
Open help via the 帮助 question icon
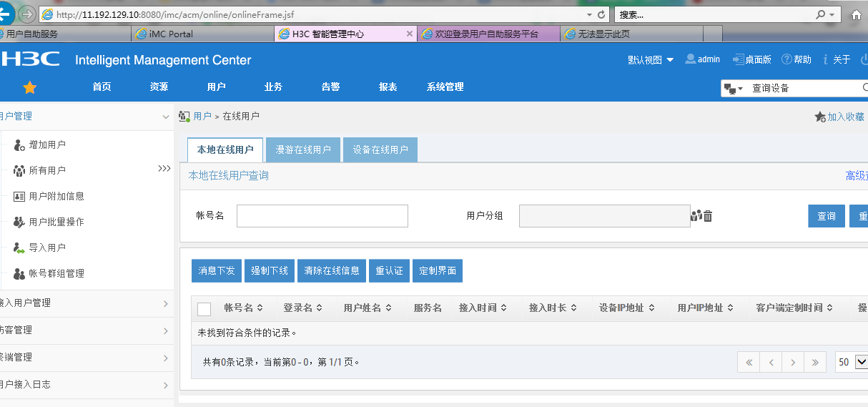tap(786, 59)
